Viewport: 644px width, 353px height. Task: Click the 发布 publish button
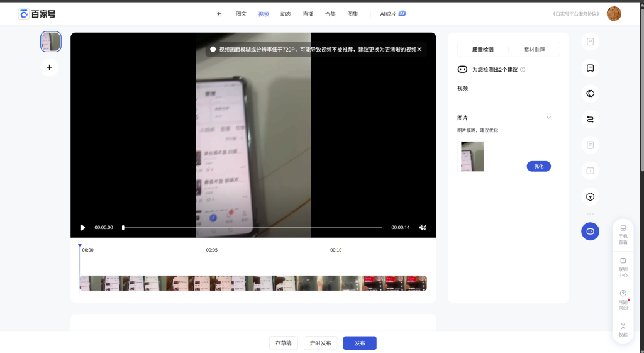[x=359, y=343]
